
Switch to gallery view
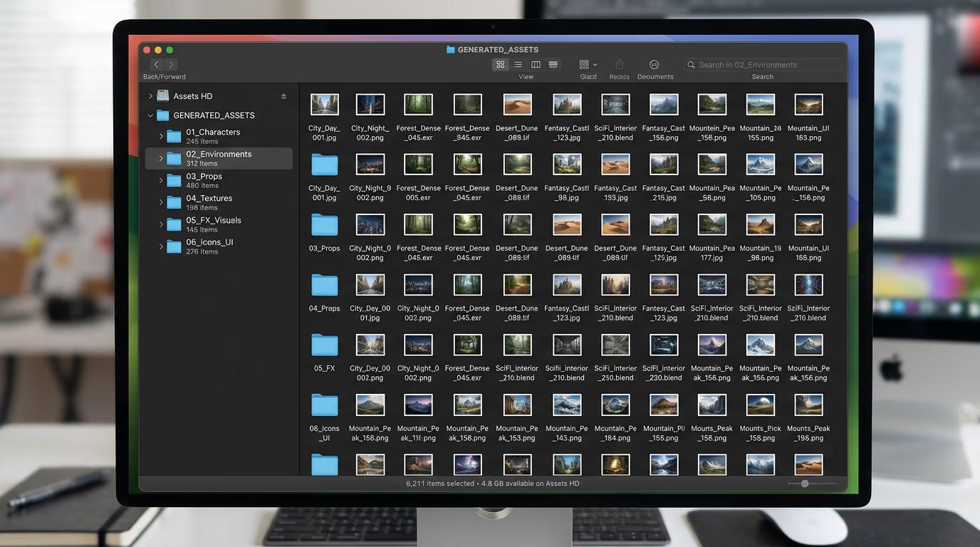(x=553, y=65)
